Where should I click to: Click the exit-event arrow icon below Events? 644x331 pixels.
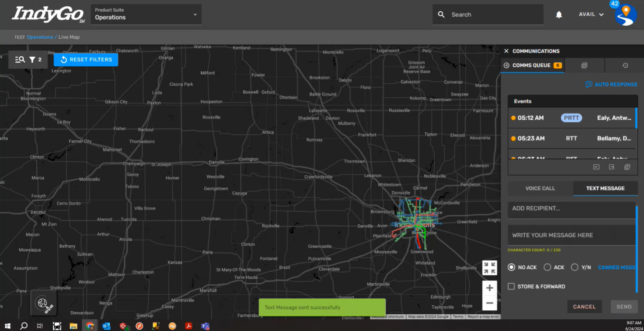click(612, 167)
